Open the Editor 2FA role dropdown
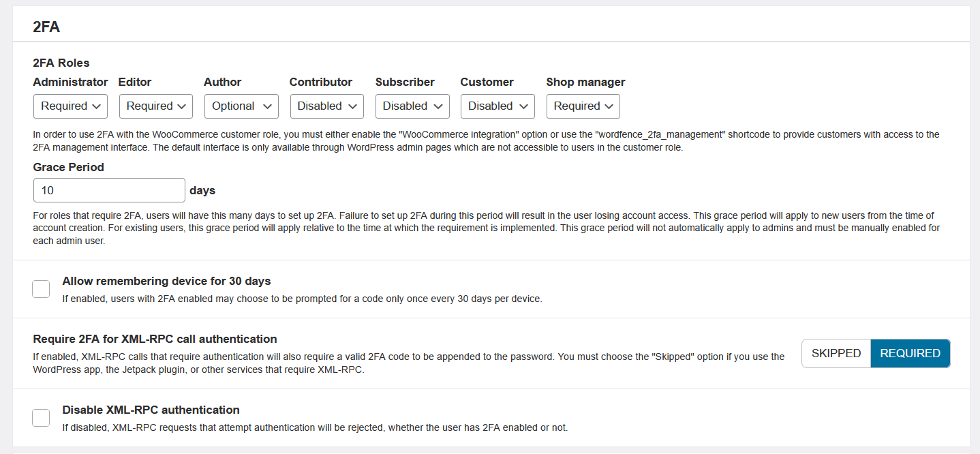 click(x=155, y=106)
